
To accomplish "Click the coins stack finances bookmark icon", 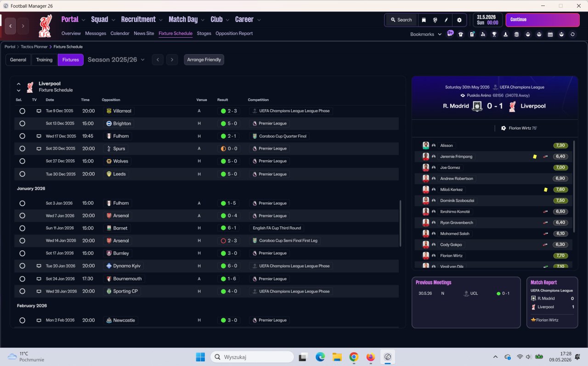I will click(x=517, y=34).
